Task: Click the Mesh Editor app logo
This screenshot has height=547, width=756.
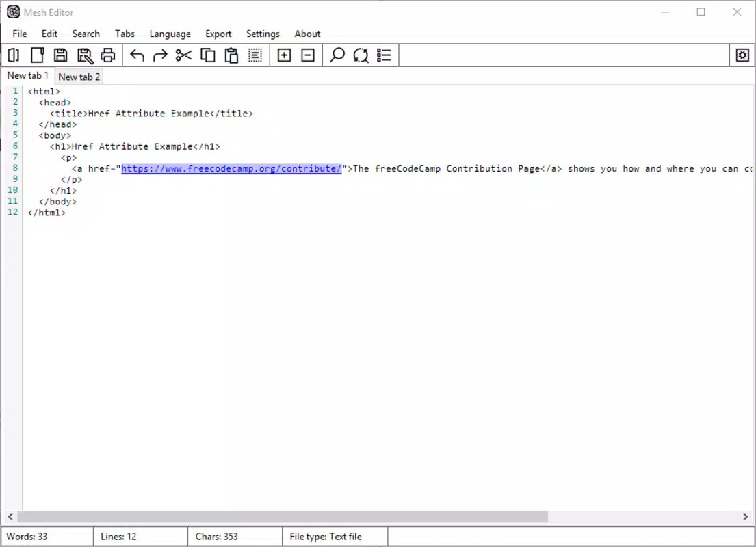Action: click(14, 12)
